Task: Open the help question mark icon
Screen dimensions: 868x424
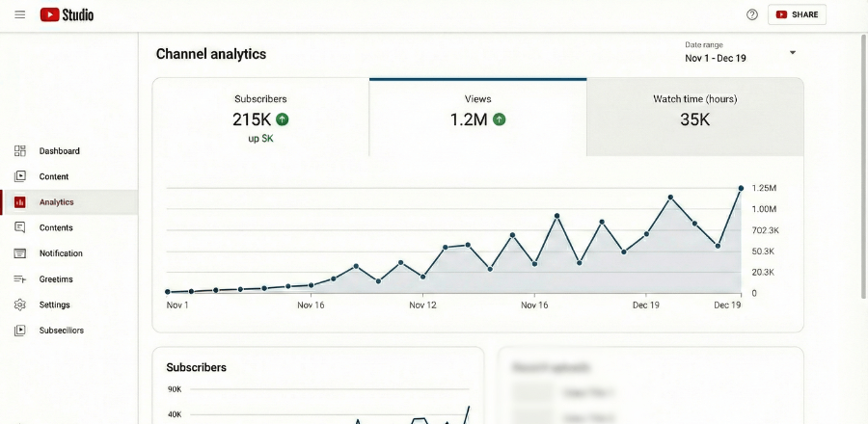Action: 752,14
